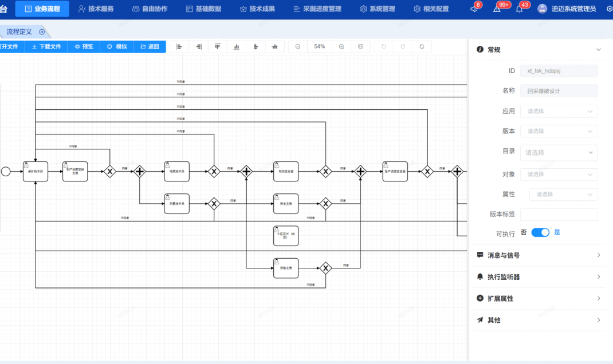Align elements to horizontal center
This screenshot has width=613, height=364.
(x=256, y=47)
